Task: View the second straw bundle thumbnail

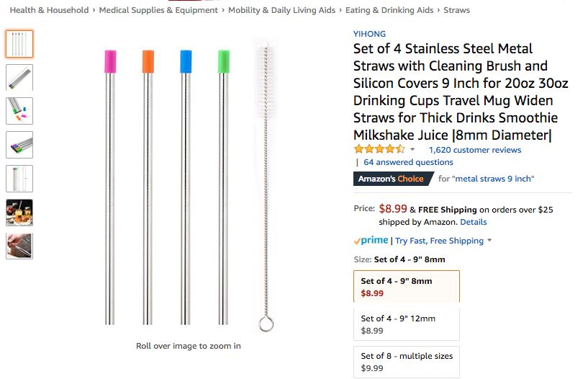Action: (19, 77)
